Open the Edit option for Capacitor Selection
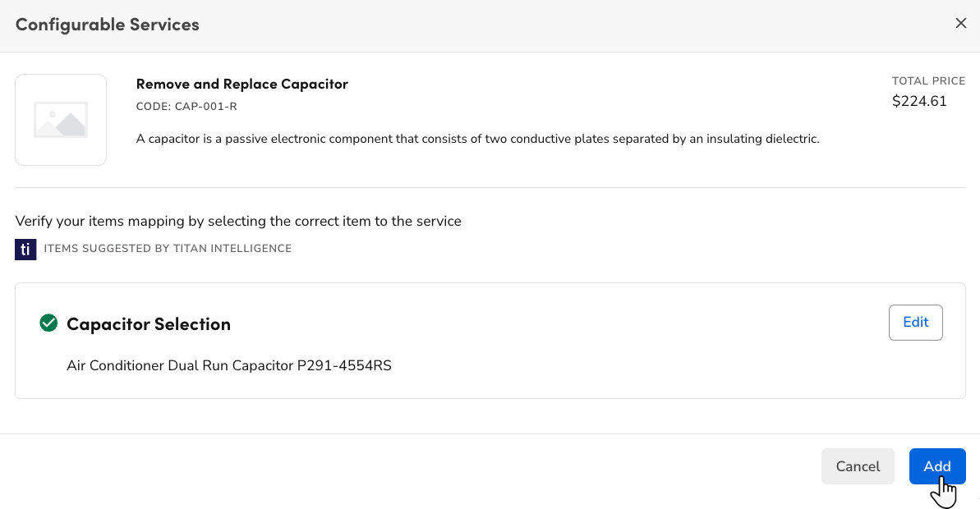The height and width of the screenshot is (509, 980). pyautogui.click(x=915, y=322)
